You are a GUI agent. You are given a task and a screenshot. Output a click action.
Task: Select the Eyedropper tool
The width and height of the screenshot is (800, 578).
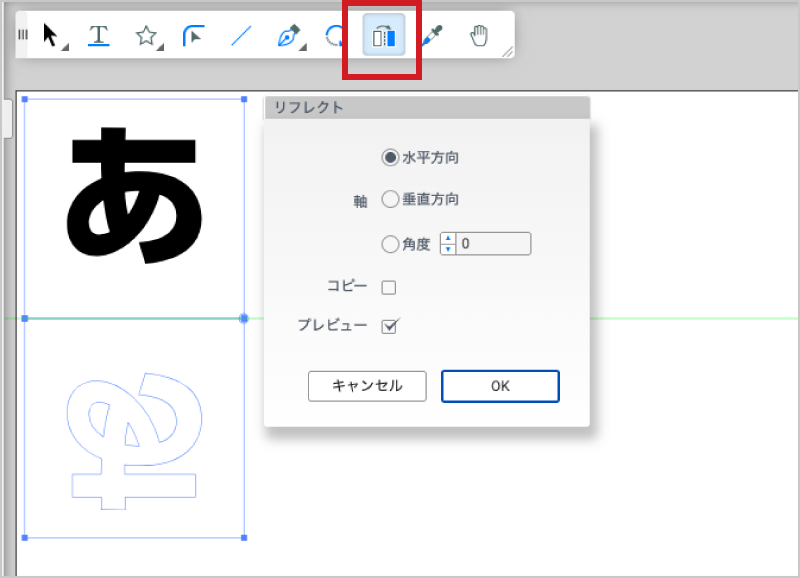click(x=432, y=36)
